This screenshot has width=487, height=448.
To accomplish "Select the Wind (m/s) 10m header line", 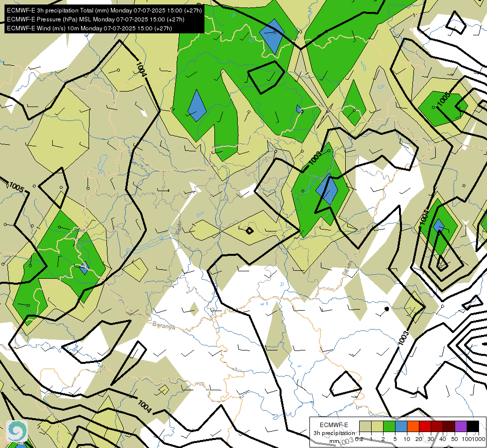I will point(90,28).
